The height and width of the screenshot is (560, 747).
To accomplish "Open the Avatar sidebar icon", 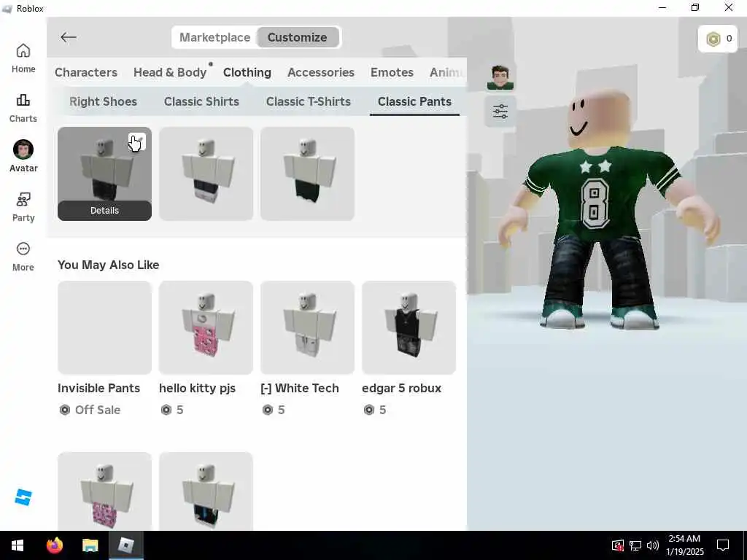I will click(23, 156).
